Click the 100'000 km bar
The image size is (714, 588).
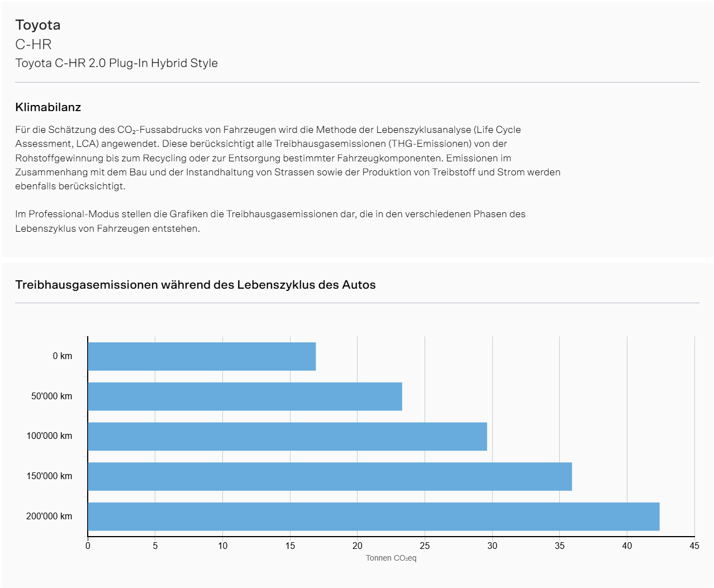(x=288, y=436)
